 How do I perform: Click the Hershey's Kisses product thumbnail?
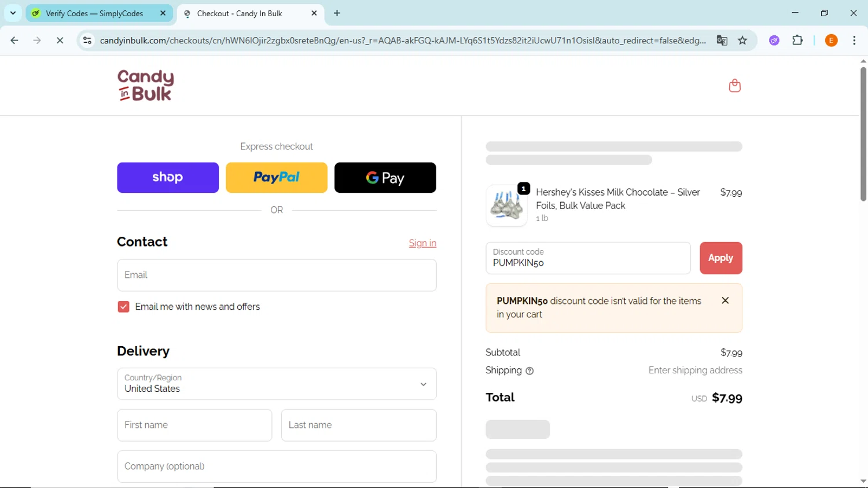coord(506,206)
